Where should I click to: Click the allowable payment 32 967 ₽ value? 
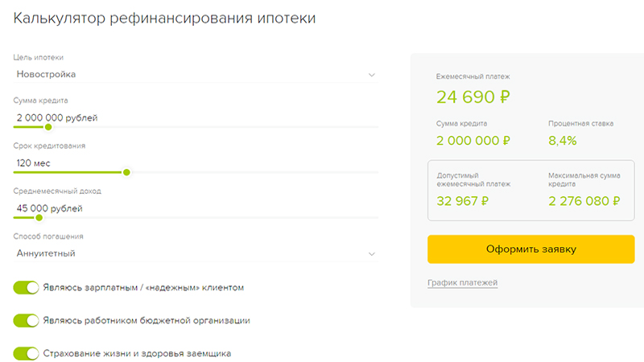point(463,201)
